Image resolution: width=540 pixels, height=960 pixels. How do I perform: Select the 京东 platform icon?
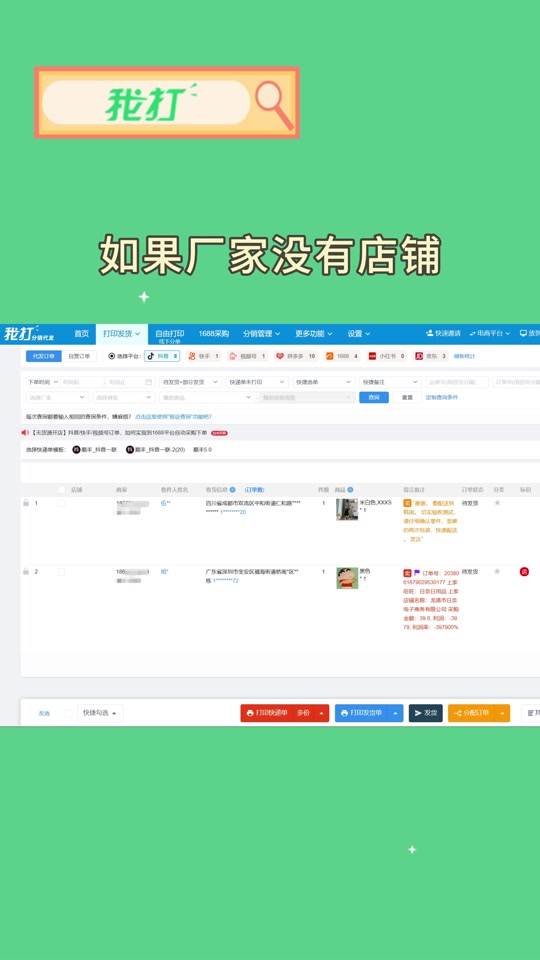click(419, 356)
